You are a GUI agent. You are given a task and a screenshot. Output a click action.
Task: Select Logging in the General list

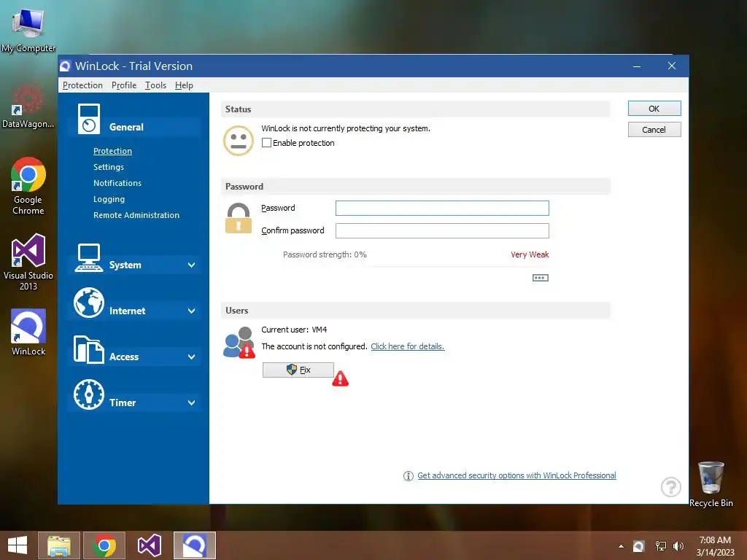(x=109, y=199)
